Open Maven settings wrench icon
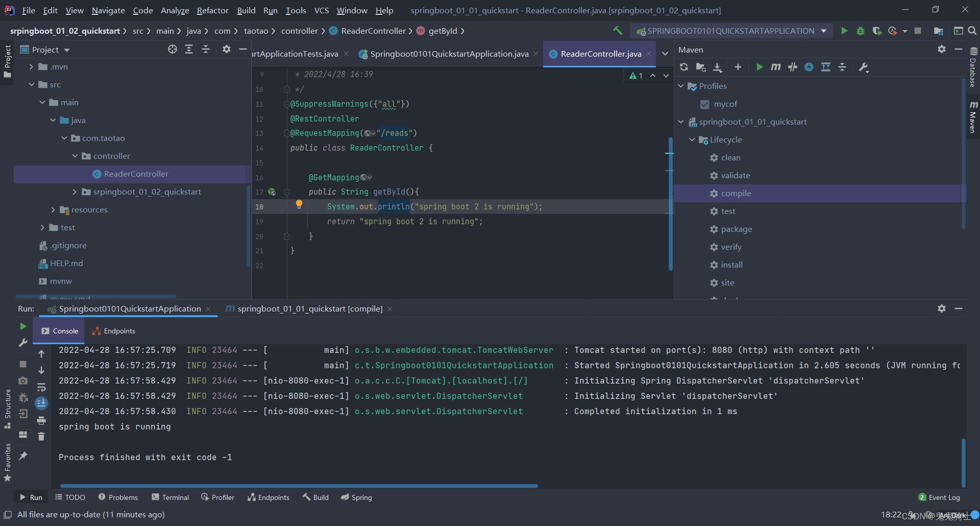 tap(864, 67)
